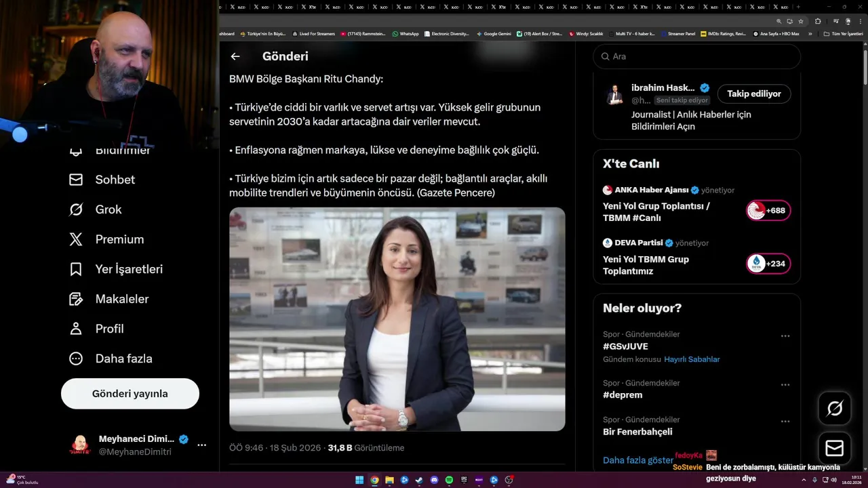The image size is (868, 488).
Task: Bookmark this page with the star icon
Action: click(x=801, y=21)
